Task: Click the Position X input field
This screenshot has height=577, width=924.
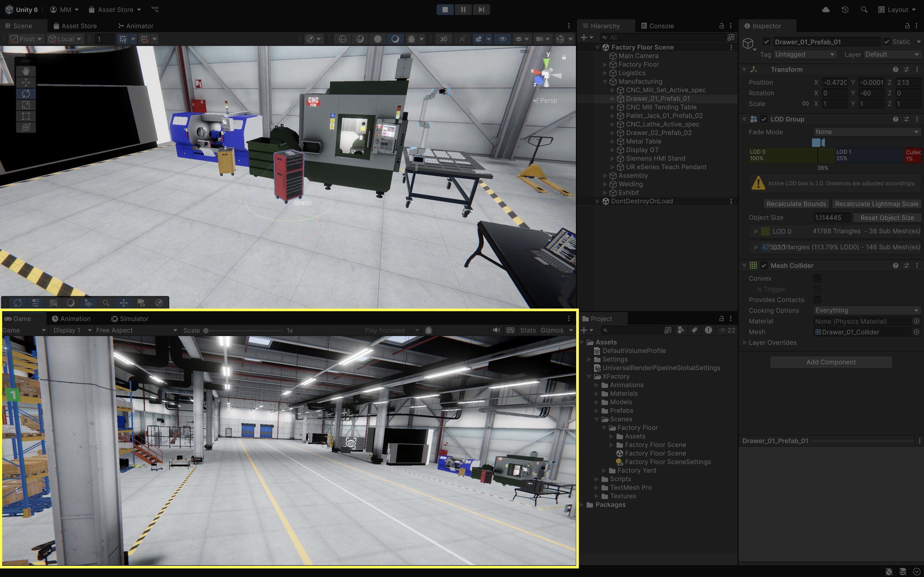Action: click(x=835, y=83)
